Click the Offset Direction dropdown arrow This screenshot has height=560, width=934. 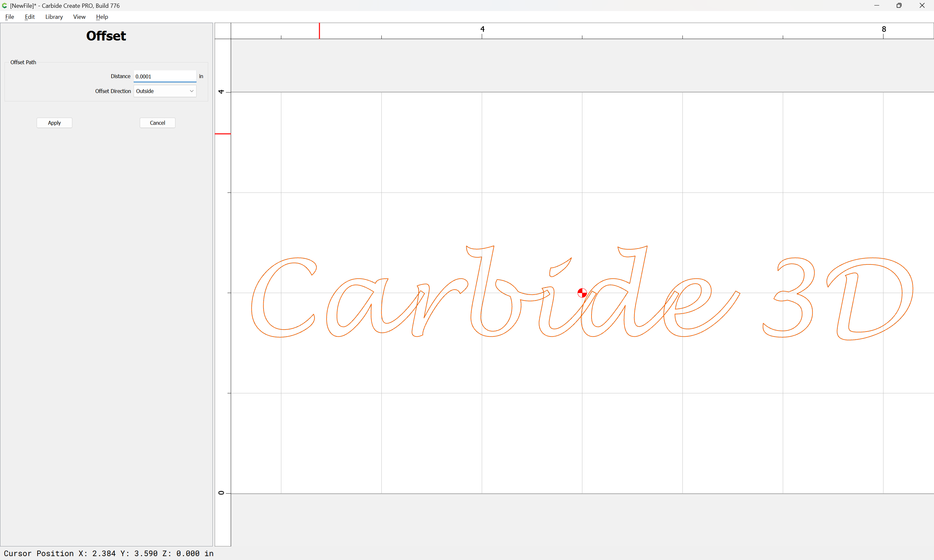191,91
